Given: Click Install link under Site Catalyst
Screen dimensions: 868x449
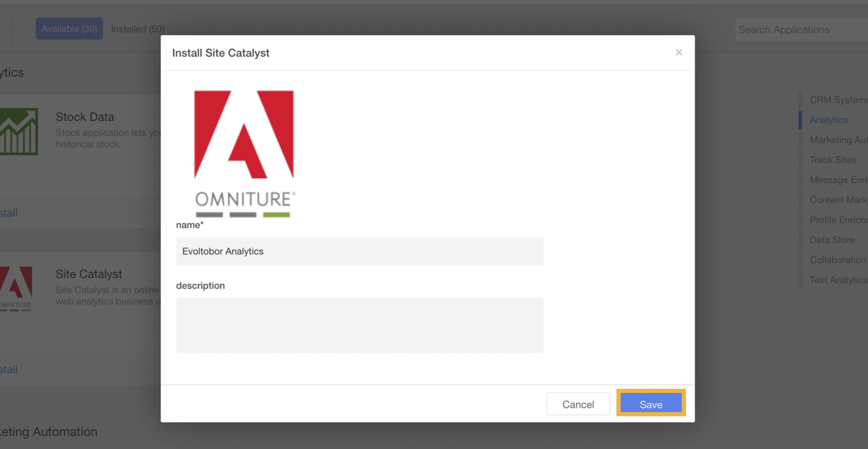Looking at the screenshot, I should point(8,369).
